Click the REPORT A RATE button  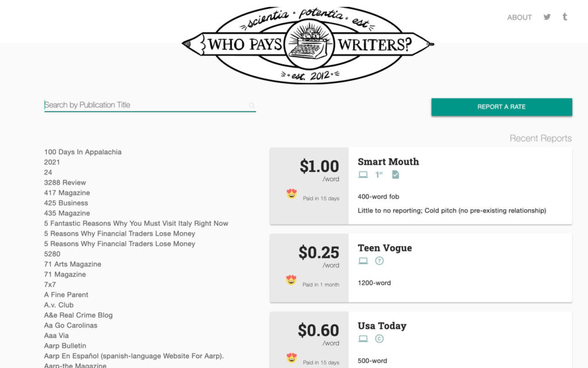coord(501,107)
